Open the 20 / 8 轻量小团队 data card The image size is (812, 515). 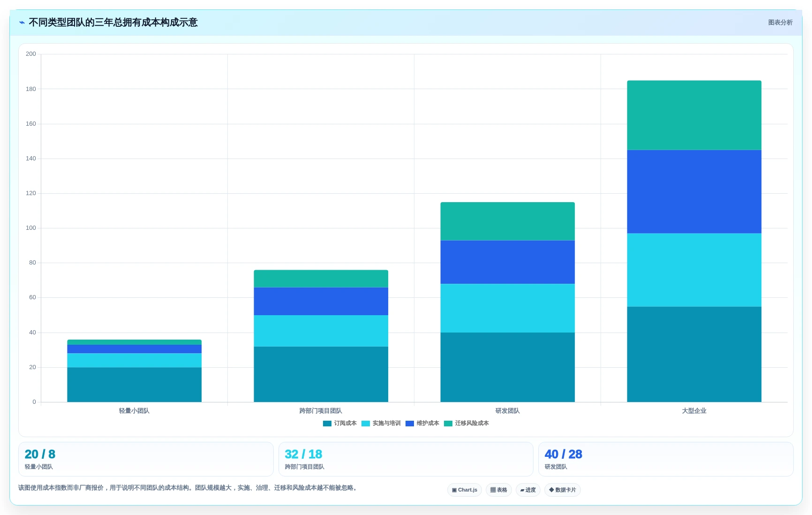[146, 459]
